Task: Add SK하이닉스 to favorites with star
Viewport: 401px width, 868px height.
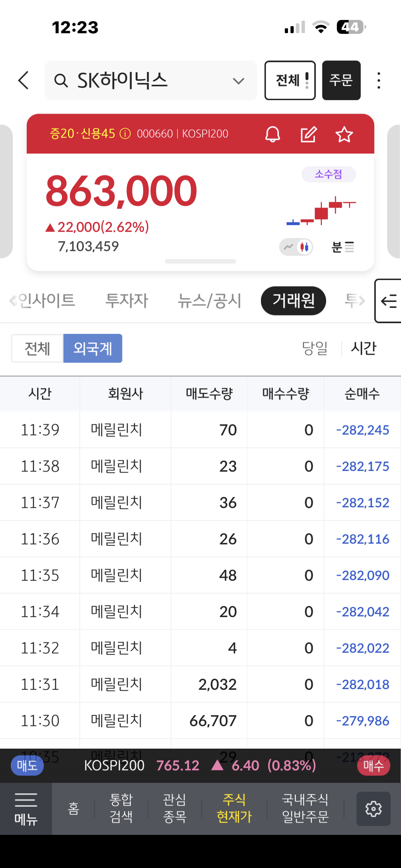Action: (x=344, y=134)
